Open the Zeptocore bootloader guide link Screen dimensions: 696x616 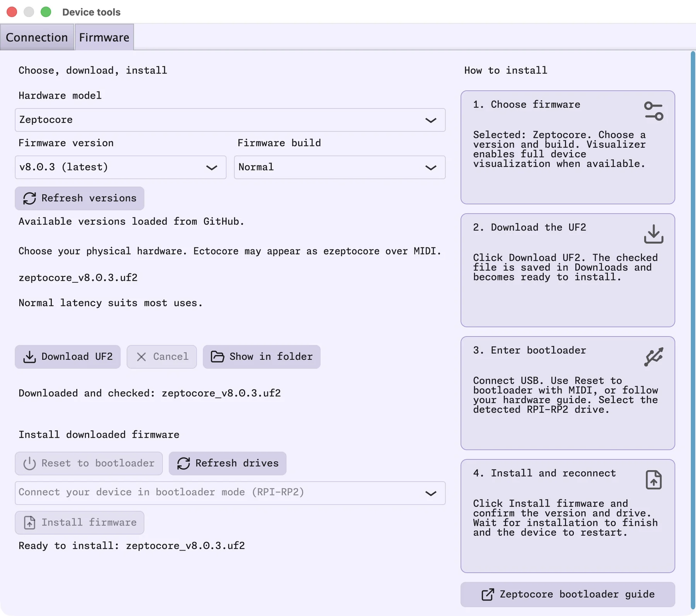568,594
